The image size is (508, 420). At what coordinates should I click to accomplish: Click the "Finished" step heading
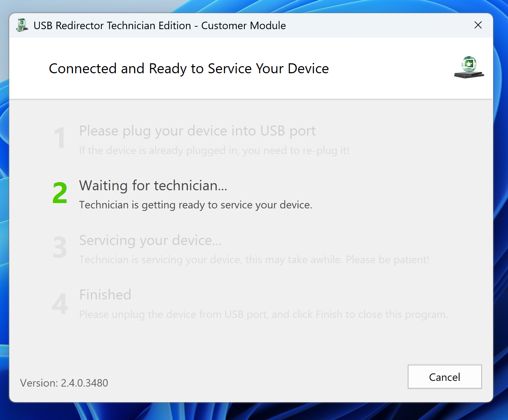(x=105, y=295)
